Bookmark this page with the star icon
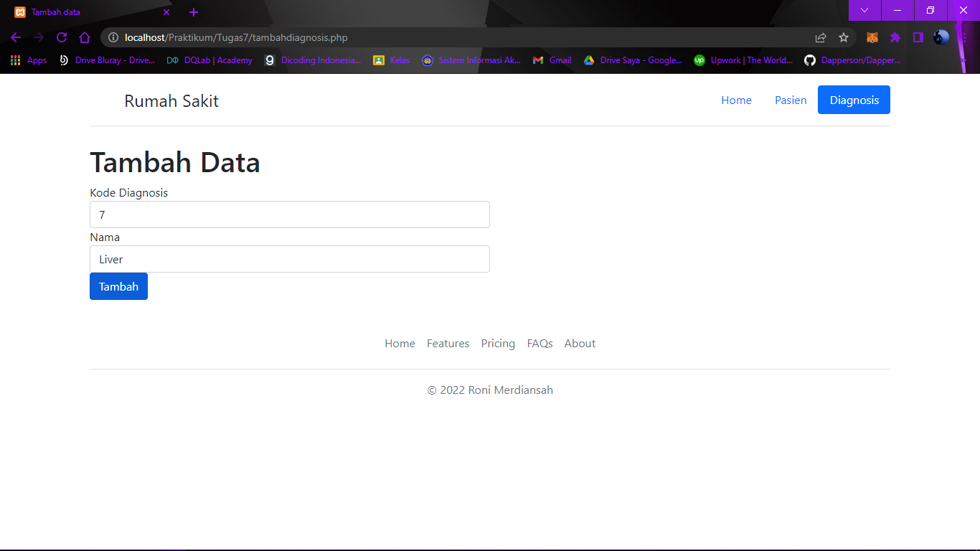980x551 pixels. pyautogui.click(x=844, y=37)
